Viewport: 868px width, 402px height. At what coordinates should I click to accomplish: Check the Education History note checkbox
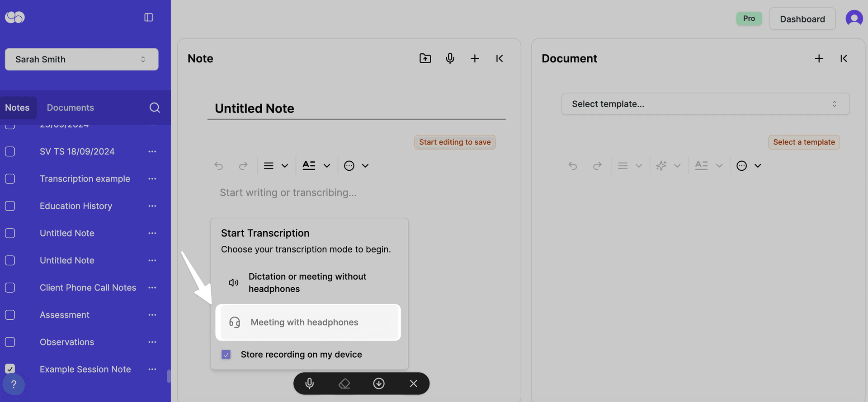[10, 206]
